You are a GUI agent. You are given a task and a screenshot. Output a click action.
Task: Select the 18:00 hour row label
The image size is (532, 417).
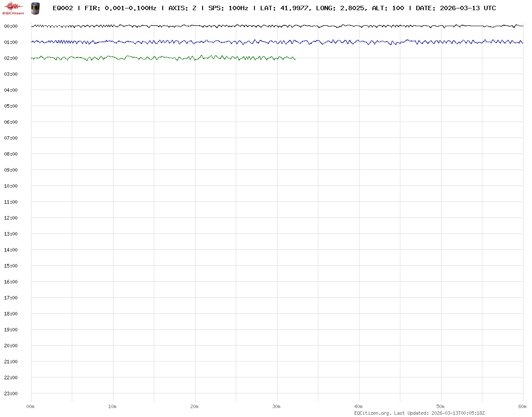11,314
